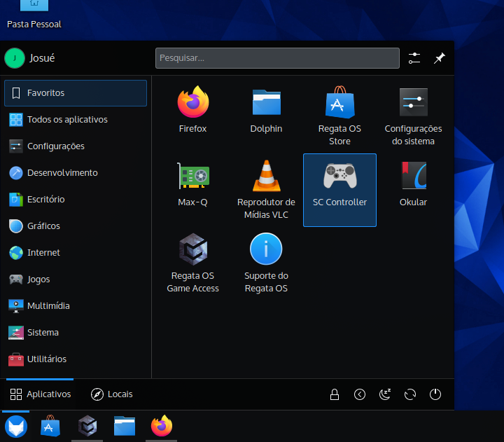
Task: Click the Josué user avatar
Action: pos(15,58)
